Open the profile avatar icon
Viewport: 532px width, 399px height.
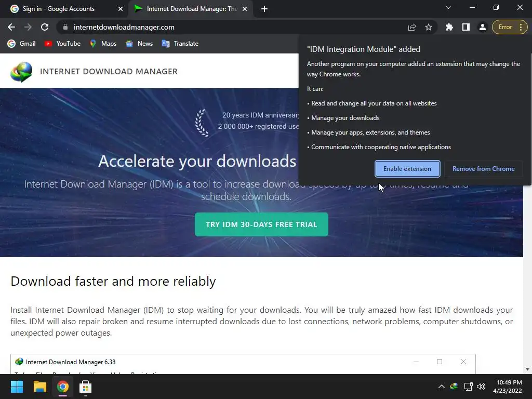click(483, 27)
